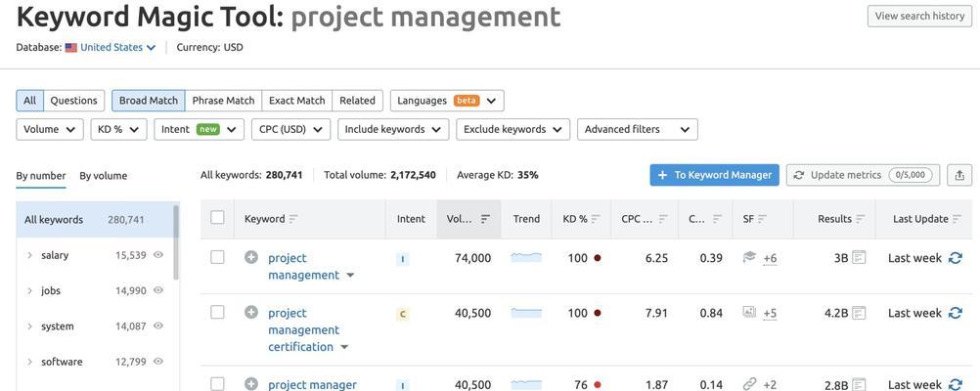Image resolution: width=980 pixels, height=391 pixels.
Task: Expand the jobs keyword group
Action: point(29,291)
